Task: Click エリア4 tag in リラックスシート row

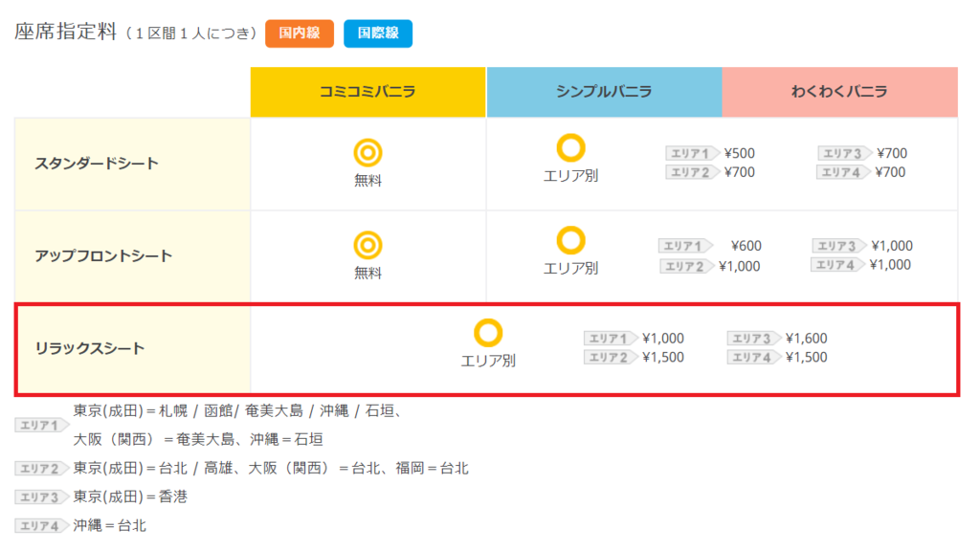Action: tap(754, 358)
